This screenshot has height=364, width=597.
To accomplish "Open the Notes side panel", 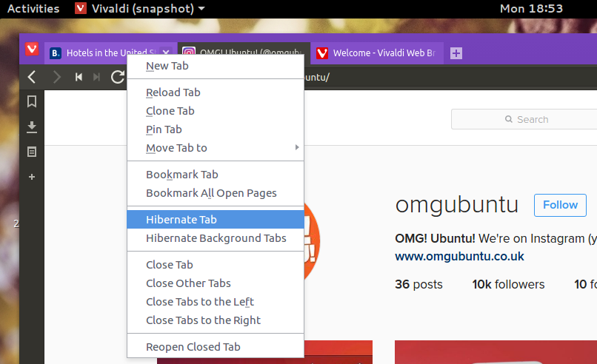I will 32,152.
